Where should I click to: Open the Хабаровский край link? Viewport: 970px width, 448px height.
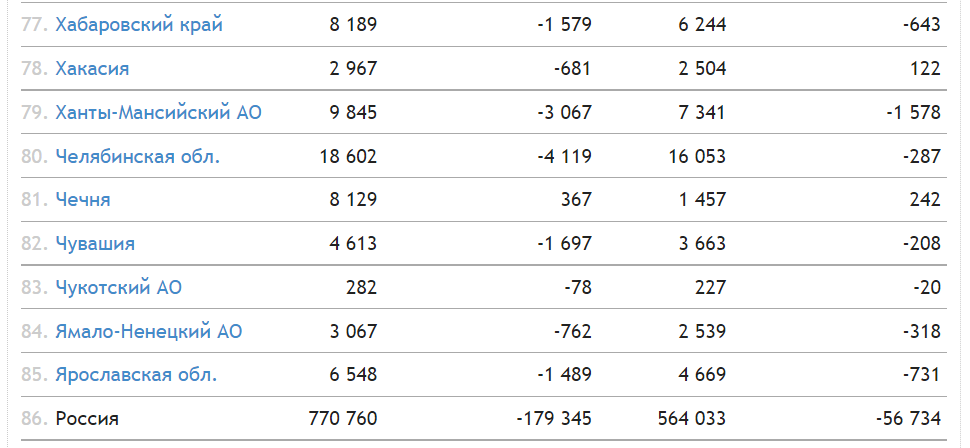139,25
